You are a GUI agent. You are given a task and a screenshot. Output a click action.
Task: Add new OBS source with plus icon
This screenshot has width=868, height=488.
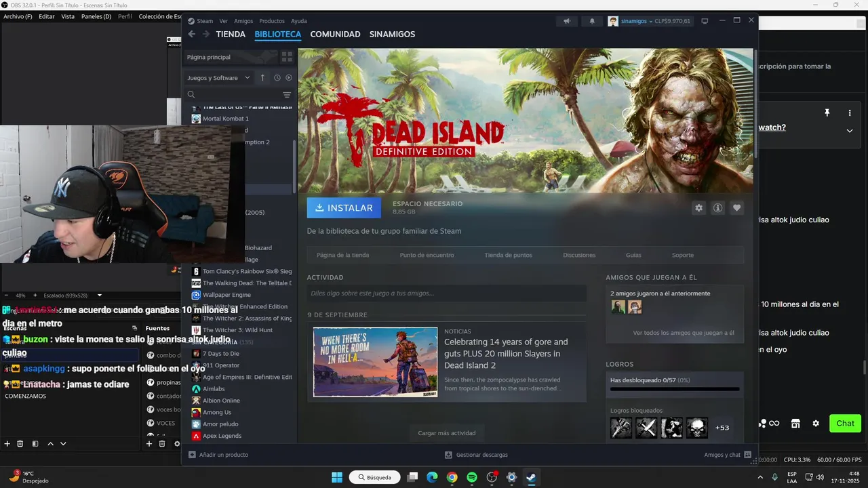(149, 444)
